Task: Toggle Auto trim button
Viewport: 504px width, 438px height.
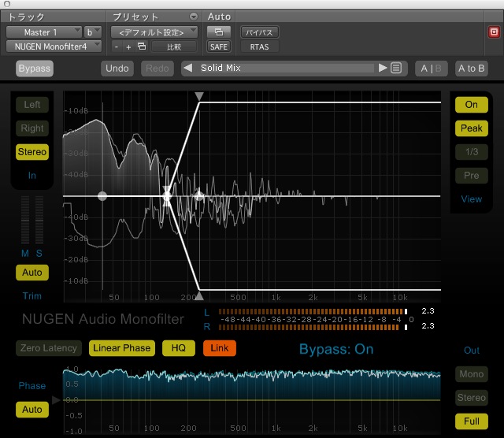Action: tap(32, 273)
